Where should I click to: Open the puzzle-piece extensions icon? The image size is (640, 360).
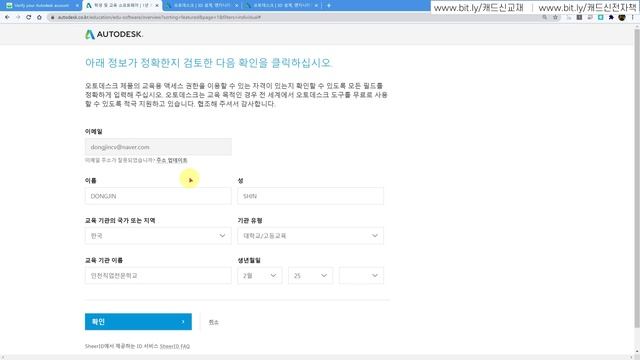pyautogui.click(x=611, y=17)
